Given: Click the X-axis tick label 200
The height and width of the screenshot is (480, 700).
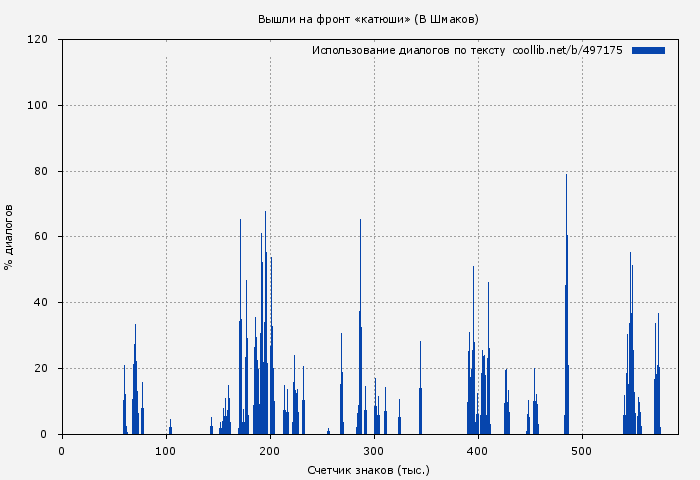Looking at the screenshot, I should pyautogui.click(x=270, y=451).
